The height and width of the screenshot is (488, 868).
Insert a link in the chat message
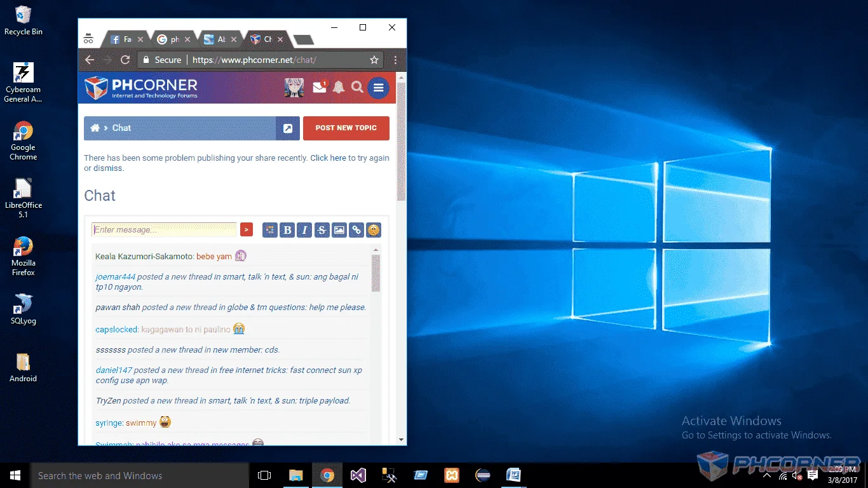[x=356, y=230]
